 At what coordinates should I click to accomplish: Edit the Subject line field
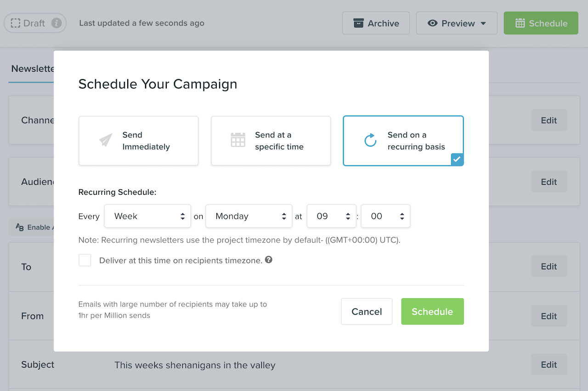[548, 364]
